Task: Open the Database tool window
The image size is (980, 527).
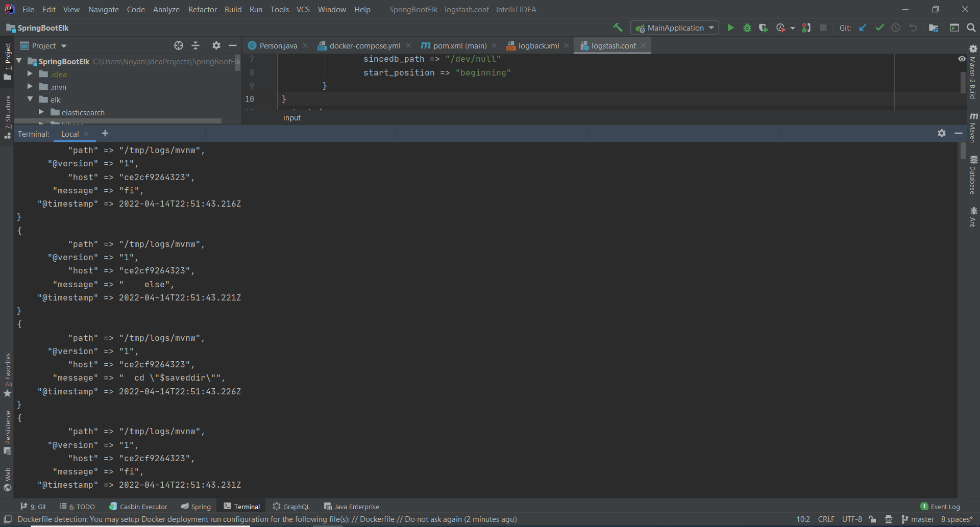Action: (x=973, y=175)
